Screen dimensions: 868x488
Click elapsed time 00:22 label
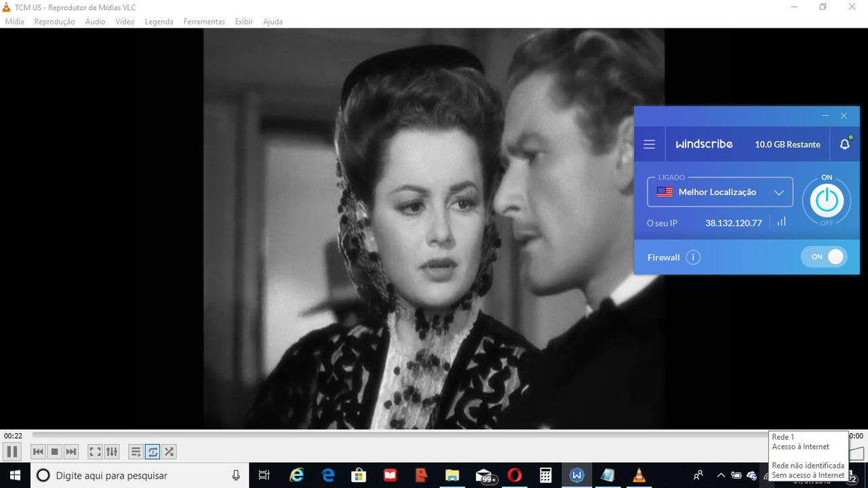click(13, 436)
